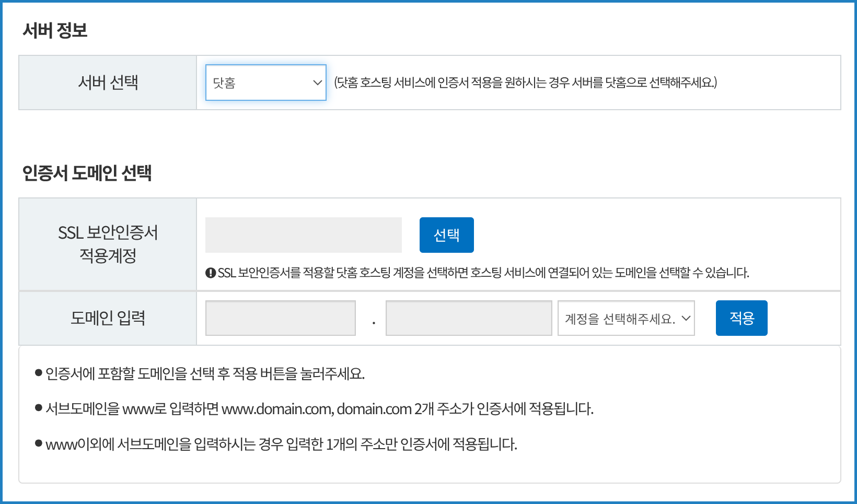857x504 pixels.
Task: Click the note beginning with www이외에 서브도메인
Action: pyautogui.click(x=281, y=444)
